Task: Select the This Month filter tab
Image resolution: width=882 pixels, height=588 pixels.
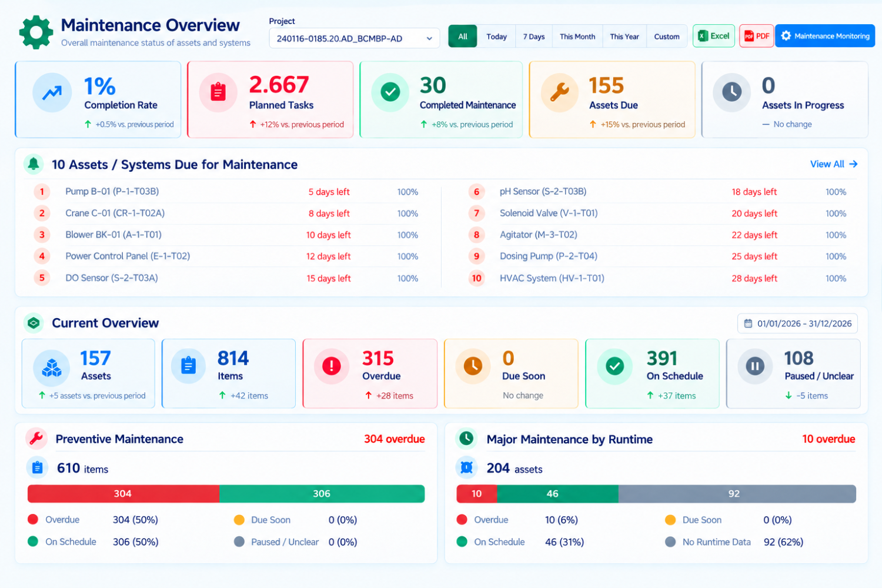Action: tap(577, 36)
